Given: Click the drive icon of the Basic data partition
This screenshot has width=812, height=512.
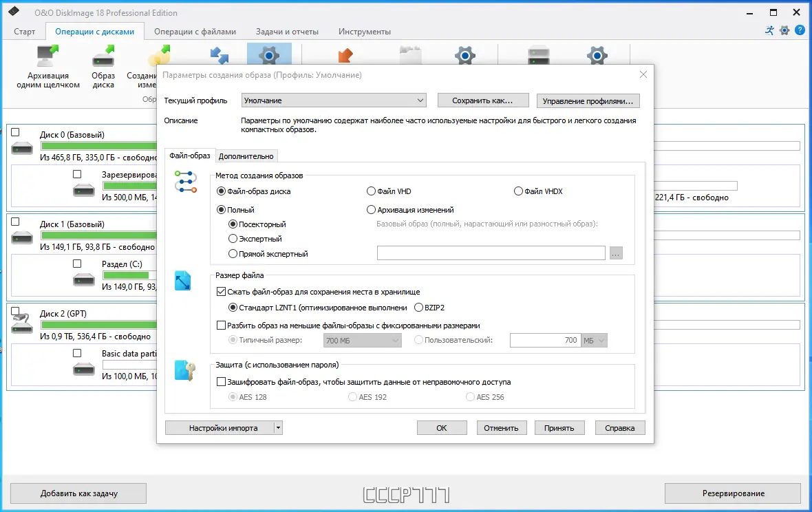Looking at the screenshot, I should pos(83,370).
